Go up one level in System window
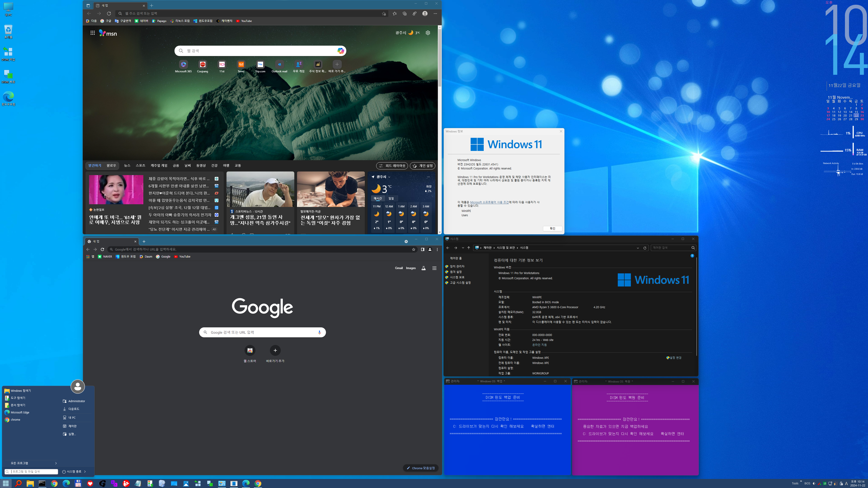 coord(468,248)
